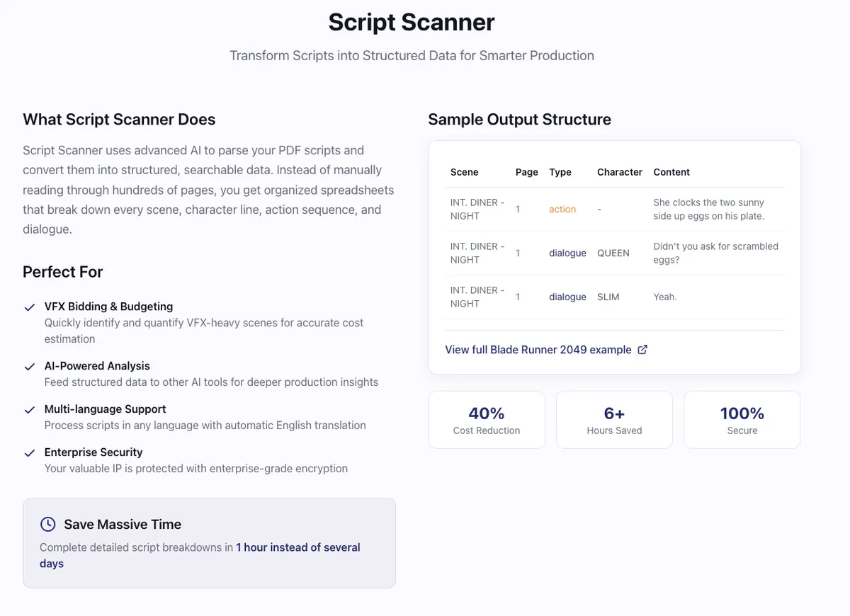Click the checkmark icon next to AI-Powered Analysis
The height and width of the screenshot is (616, 850).
[x=30, y=367]
